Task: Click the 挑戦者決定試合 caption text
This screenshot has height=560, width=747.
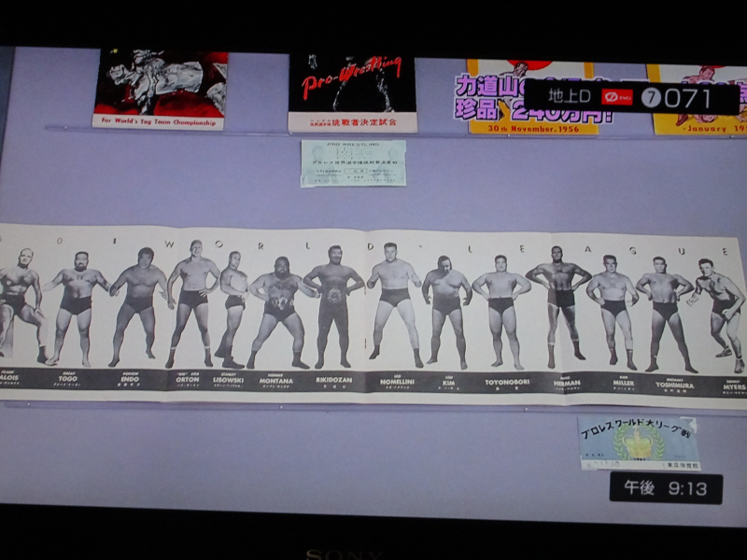Action: click(x=363, y=122)
